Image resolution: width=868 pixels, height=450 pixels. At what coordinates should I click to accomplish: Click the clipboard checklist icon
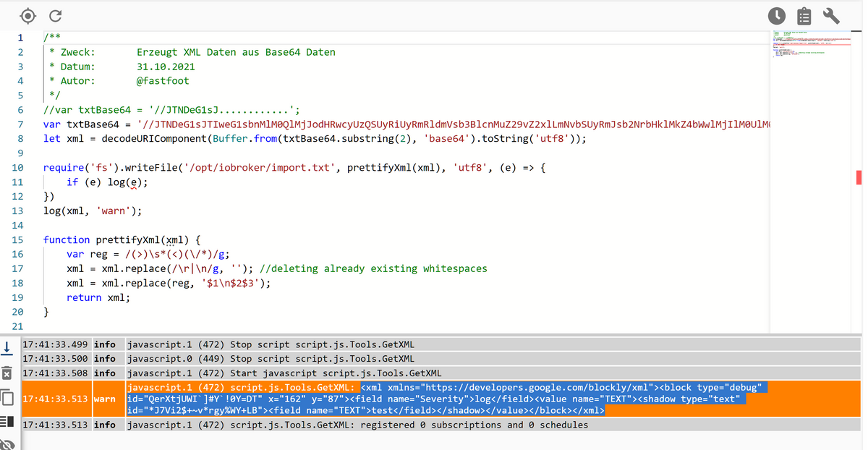point(804,15)
